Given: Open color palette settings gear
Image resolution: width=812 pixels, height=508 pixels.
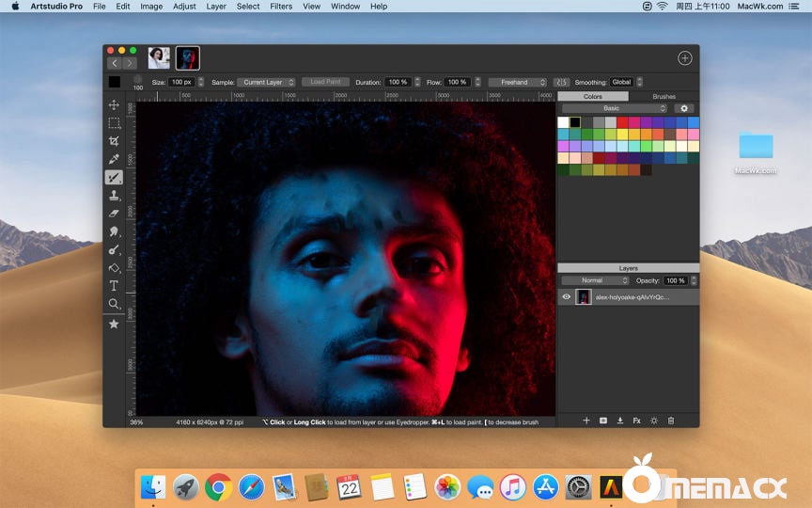Looking at the screenshot, I should (684, 108).
